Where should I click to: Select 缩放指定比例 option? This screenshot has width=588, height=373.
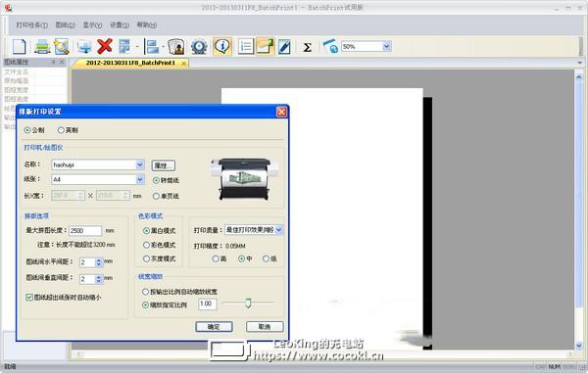(145, 304)
